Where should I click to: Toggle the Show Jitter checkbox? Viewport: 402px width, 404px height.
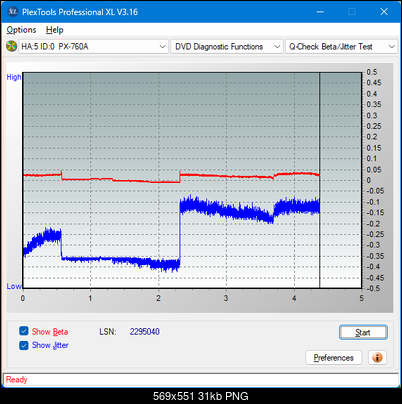click(x=24, y=345)
